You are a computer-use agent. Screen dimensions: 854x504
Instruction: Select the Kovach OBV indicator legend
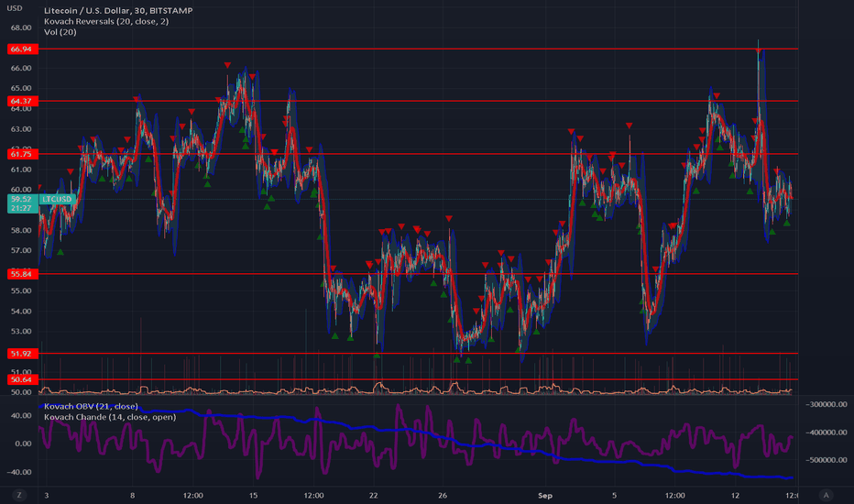91,407
